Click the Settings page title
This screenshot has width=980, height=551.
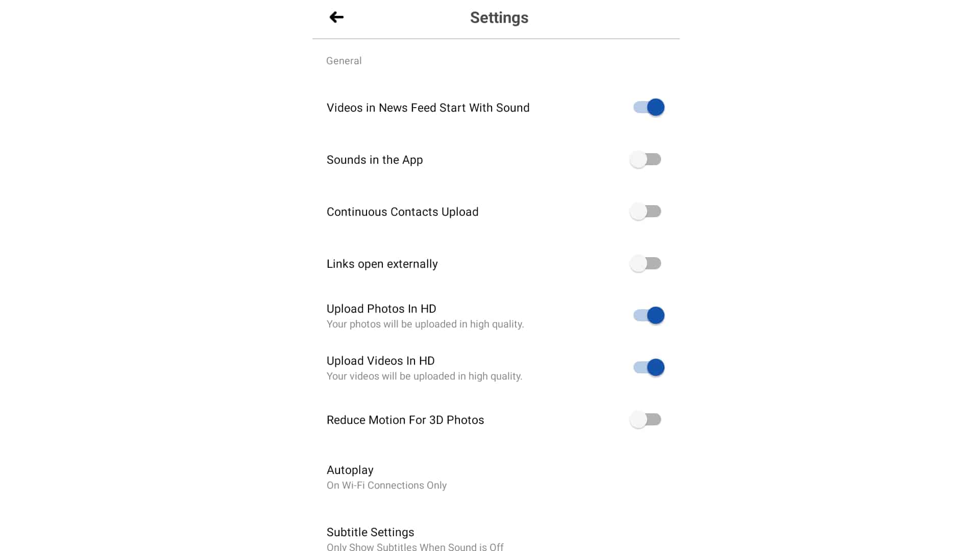point(499,18)
